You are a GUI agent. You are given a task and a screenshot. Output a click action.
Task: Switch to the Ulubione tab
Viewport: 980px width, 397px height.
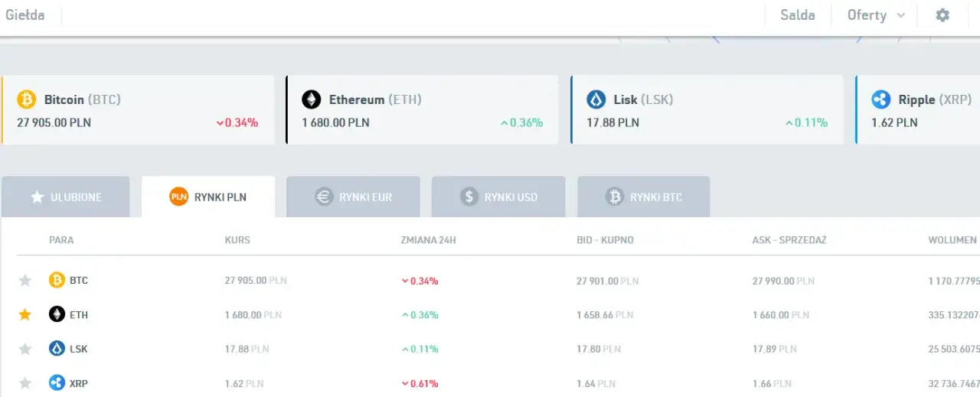click(x=69, y=197)
